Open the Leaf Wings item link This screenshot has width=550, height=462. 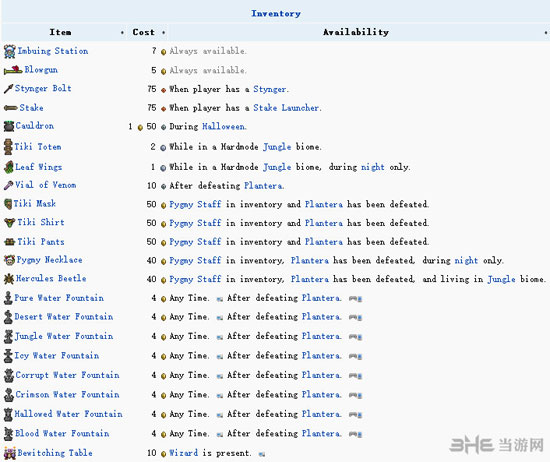pos(39,167)
